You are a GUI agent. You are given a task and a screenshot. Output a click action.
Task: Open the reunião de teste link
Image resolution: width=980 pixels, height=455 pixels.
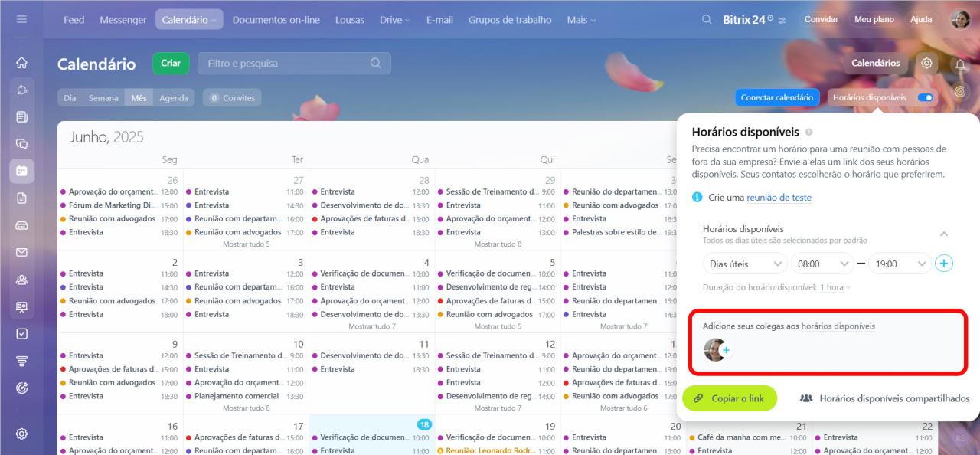[779, 198]
